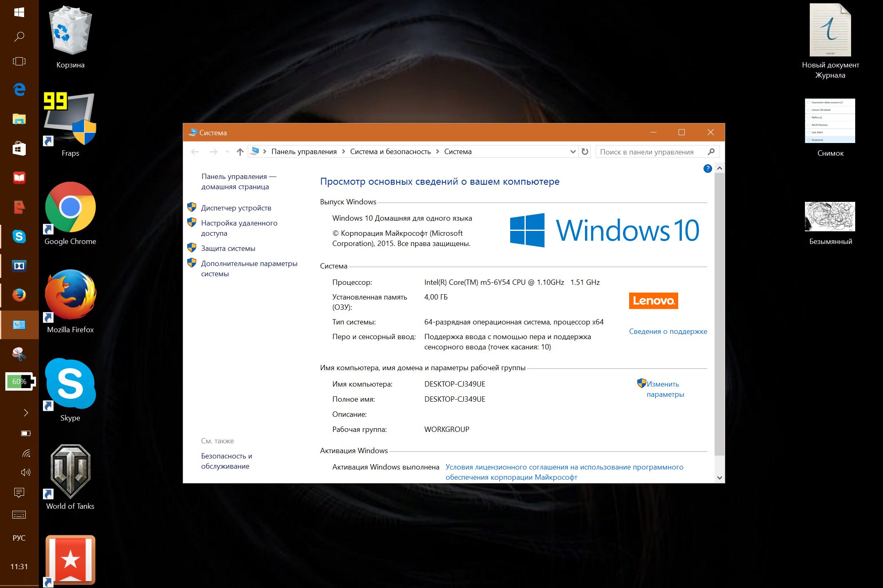The width and height of the screenshot is (883, 588).
Task: Refresh the Система window address bar
Action: (x=585, y=152)
